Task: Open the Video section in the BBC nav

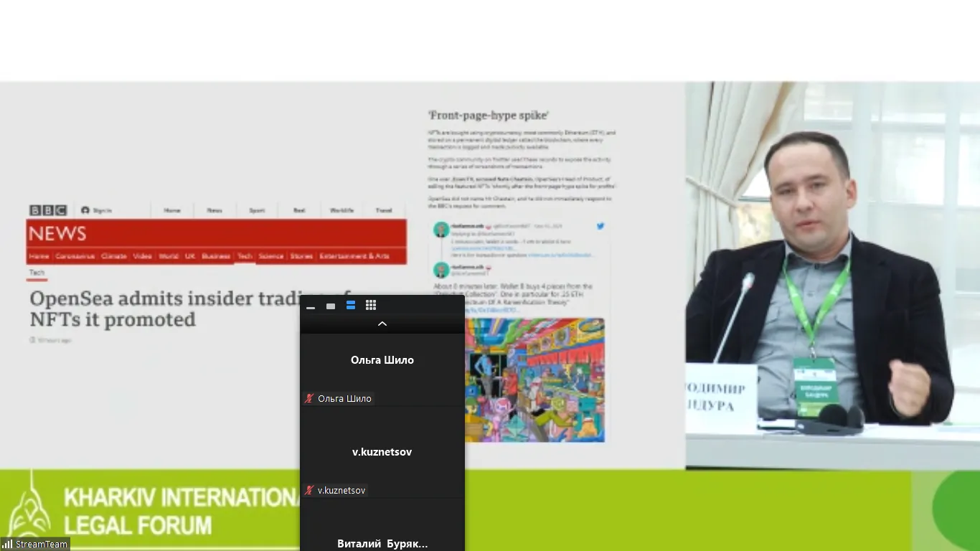Action: 142,256
